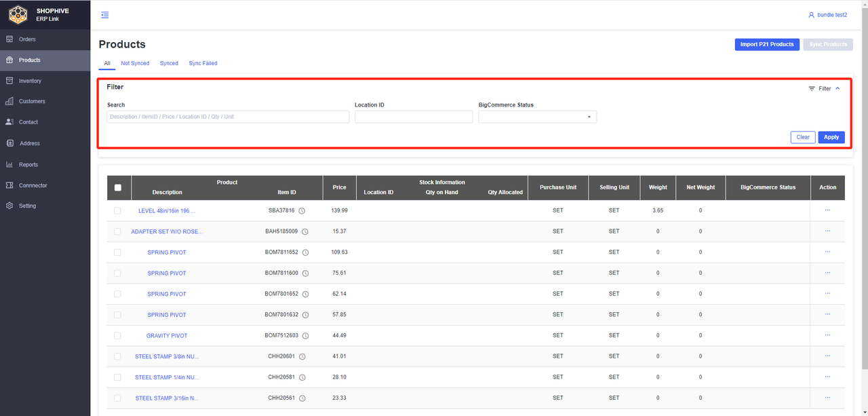868x416 pixels.
Task: Check the box for the GRAVITY PIVOT row
Action: 117,335
